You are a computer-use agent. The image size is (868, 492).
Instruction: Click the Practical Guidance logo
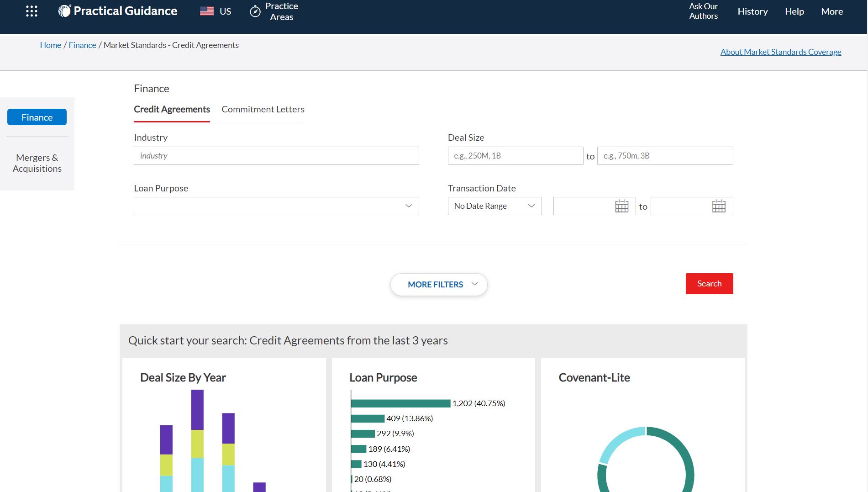[118, 11]
